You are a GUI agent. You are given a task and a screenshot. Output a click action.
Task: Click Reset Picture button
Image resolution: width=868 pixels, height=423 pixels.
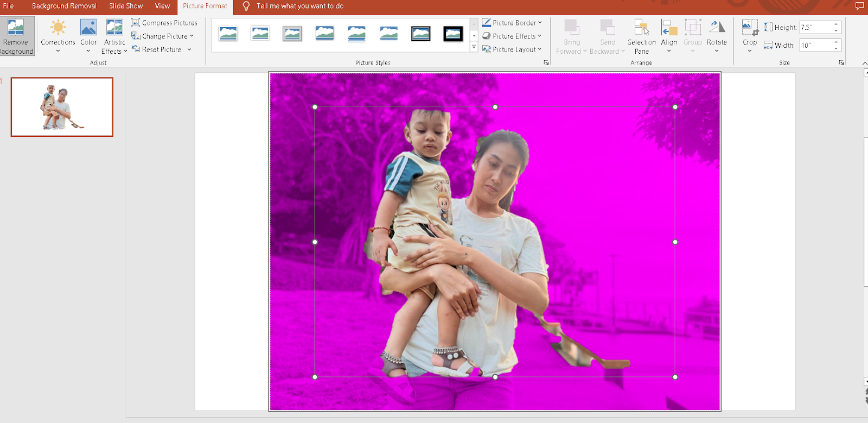157,49
